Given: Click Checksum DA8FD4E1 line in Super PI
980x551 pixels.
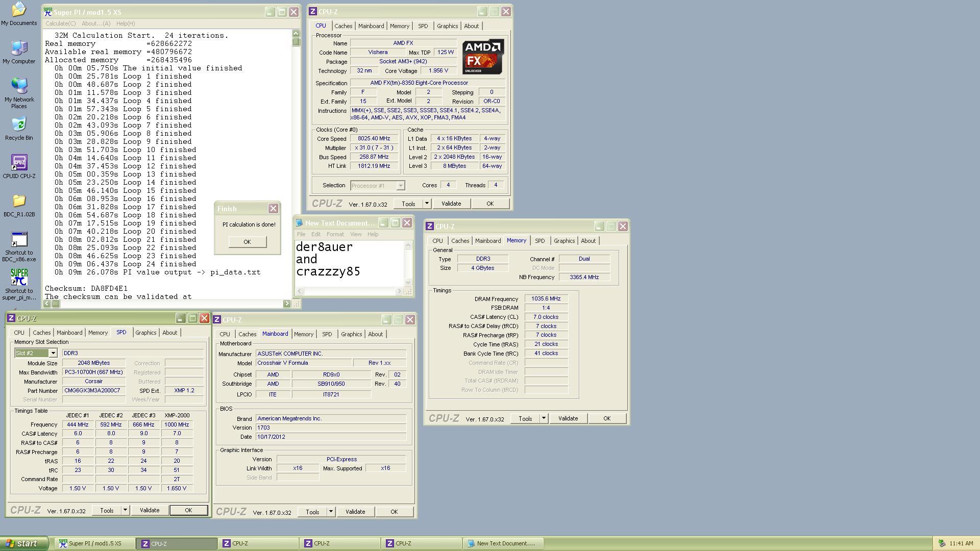Looking at the screenshot, I should pos(86,288).
